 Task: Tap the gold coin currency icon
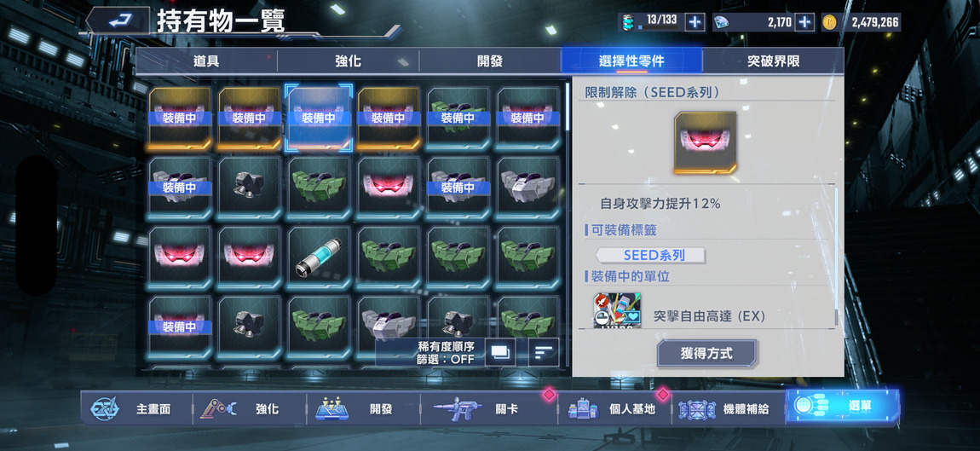pyautogui.click(x=829, y=22)
